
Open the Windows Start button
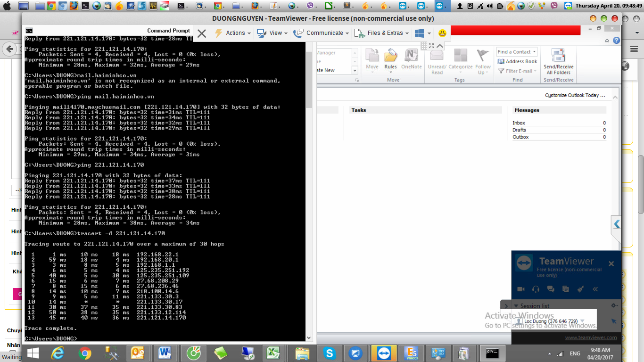33,353
